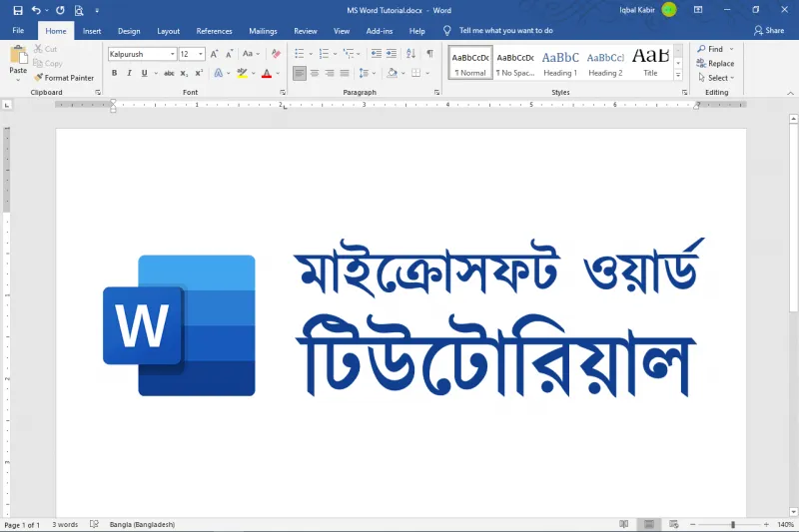Insert a numbered list
The width and height of the screenshot is (799, 532).
[324, 54]
